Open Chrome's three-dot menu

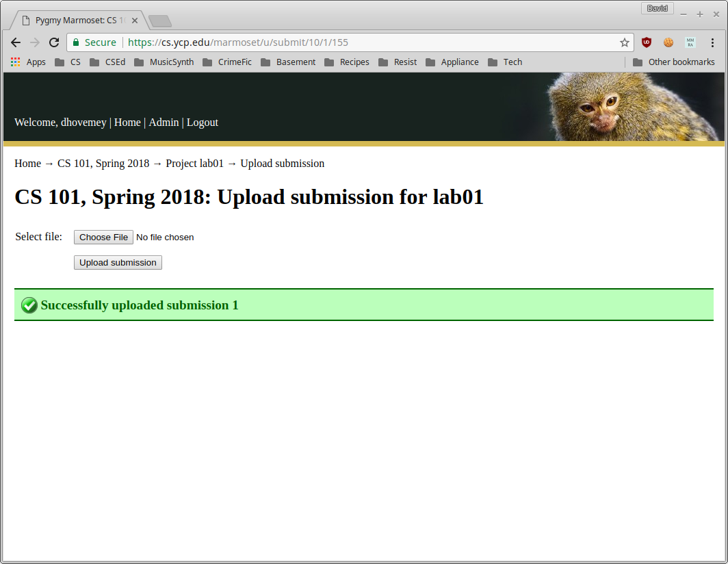(x=712, y=42)
